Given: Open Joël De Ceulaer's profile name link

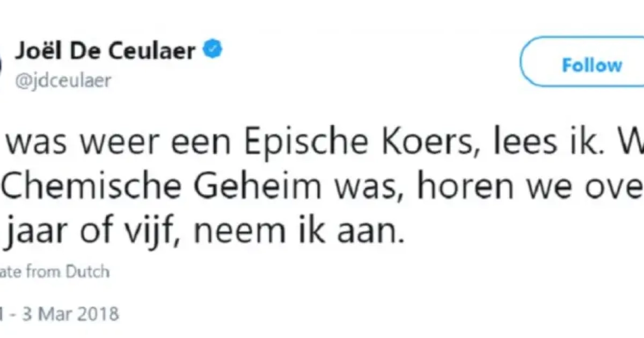Looking at the screenshot, I should pyautogui.click(x=105, y=52).
